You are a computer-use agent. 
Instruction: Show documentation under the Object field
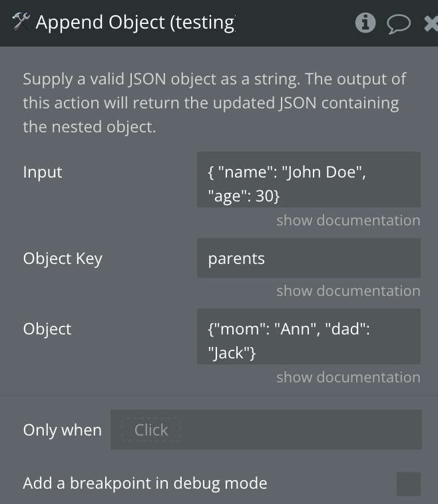point(348,378)
